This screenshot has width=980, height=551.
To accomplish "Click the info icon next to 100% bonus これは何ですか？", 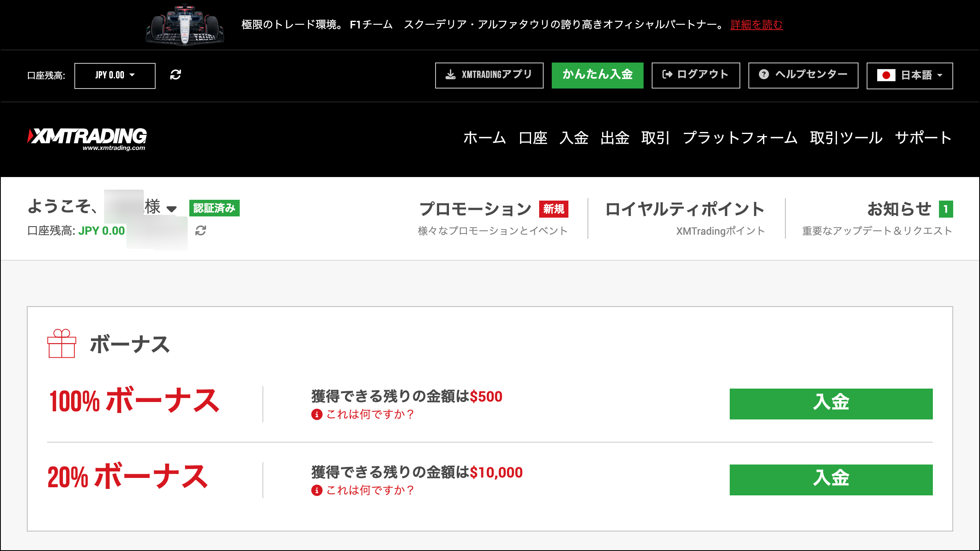I will 317,415.
